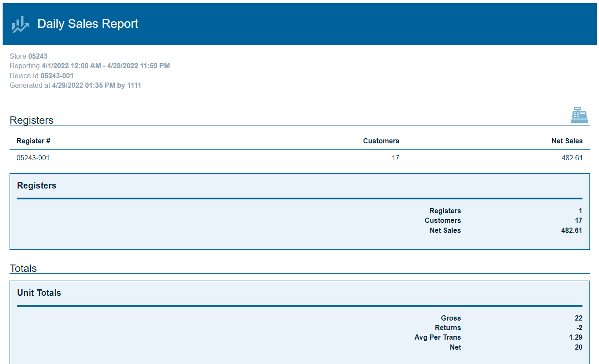Click the customer count 17 in table row
The height and width of the screenshot is (364, 599).
[395, 158]
